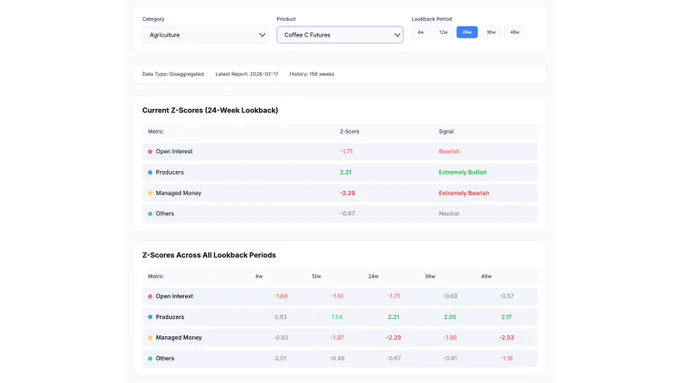The height and width of the screenshot is (383, 680).
Task: Select the 4w lookback period
Action: tap(420, 32)
